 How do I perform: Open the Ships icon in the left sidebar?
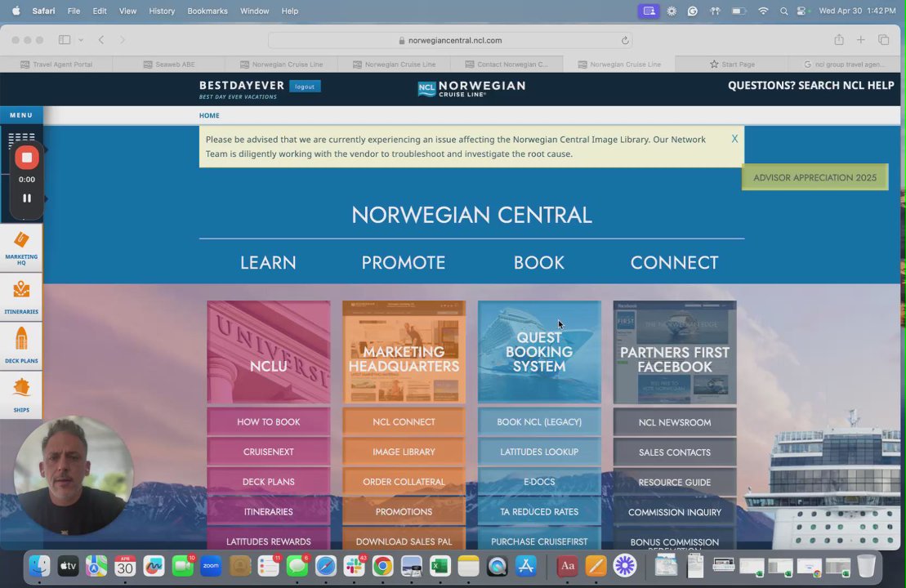[21, 394]
